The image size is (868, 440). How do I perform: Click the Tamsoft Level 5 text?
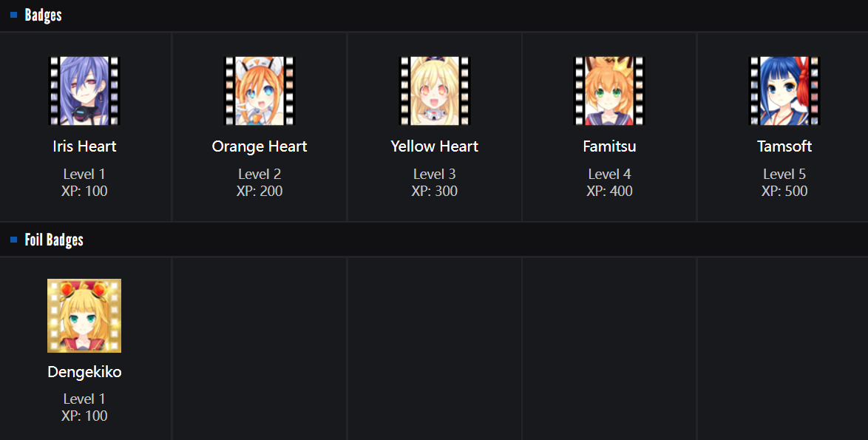pos(784,174)
